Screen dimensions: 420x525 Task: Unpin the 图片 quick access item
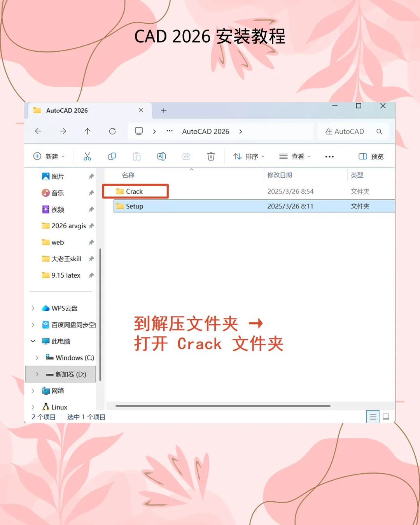[91, 177]
